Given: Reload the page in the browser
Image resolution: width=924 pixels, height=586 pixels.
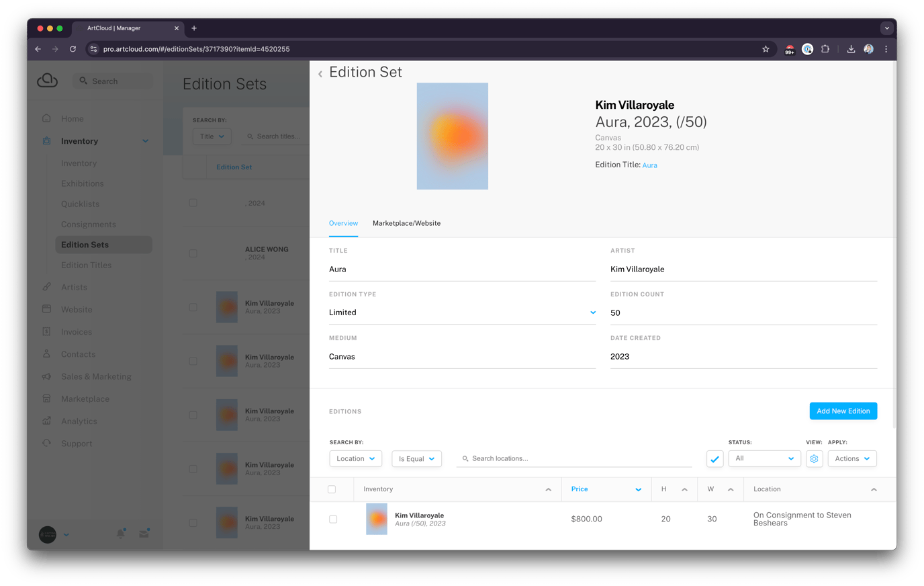Looking at the screenshot, I should coord(73,49).
